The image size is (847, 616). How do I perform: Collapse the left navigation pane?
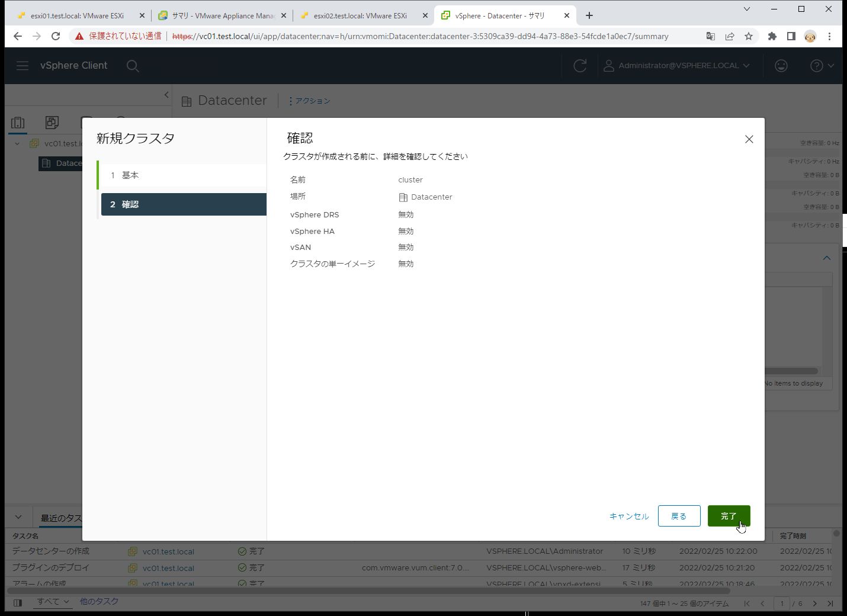[x=166, y=95]
